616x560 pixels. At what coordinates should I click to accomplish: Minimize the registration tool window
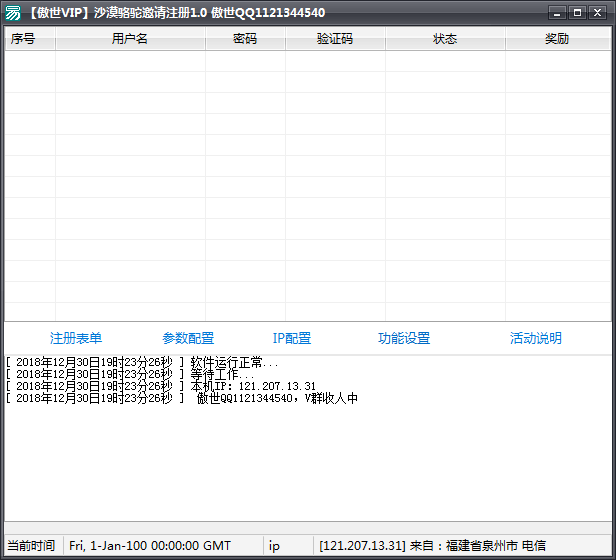(x=557, y=13)
